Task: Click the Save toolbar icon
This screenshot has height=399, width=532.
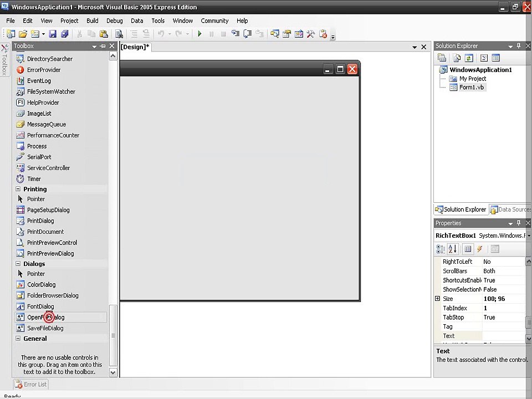Action: tap(53, 34)
